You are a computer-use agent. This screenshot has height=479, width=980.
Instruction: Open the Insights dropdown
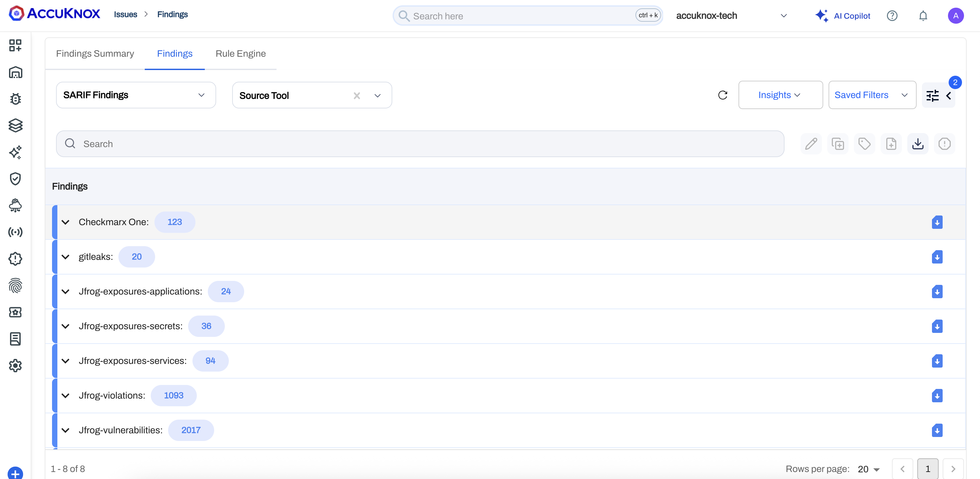[780, 95]
